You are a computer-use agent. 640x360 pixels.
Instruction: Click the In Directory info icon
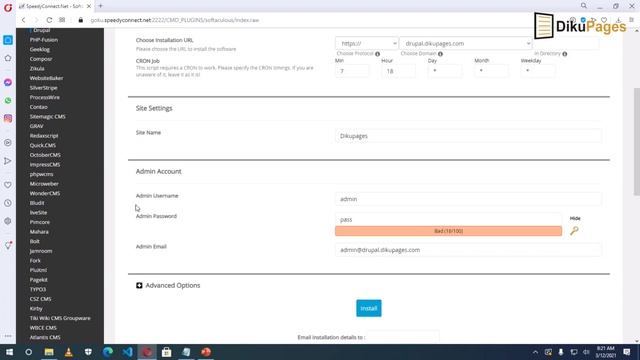point(565,54)
